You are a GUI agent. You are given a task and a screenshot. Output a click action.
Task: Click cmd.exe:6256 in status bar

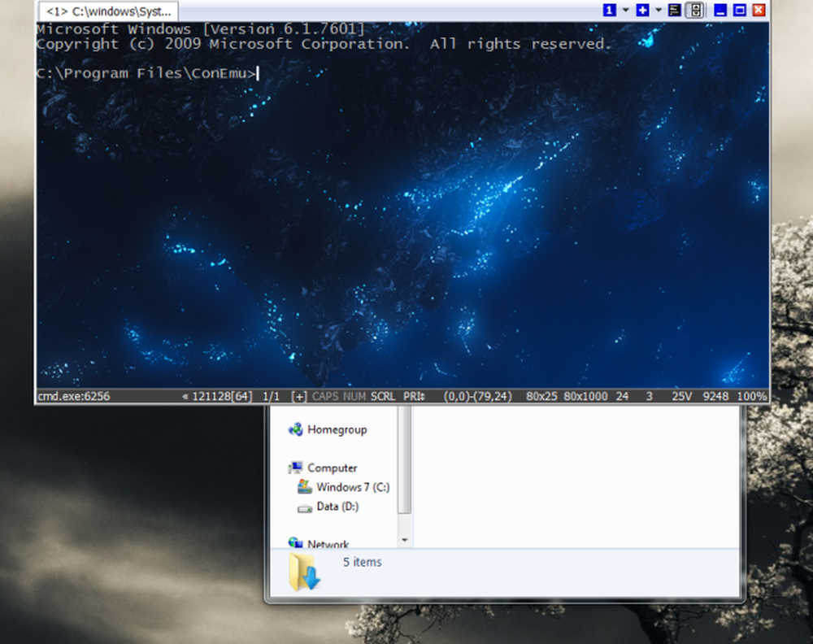coord(74,397)
